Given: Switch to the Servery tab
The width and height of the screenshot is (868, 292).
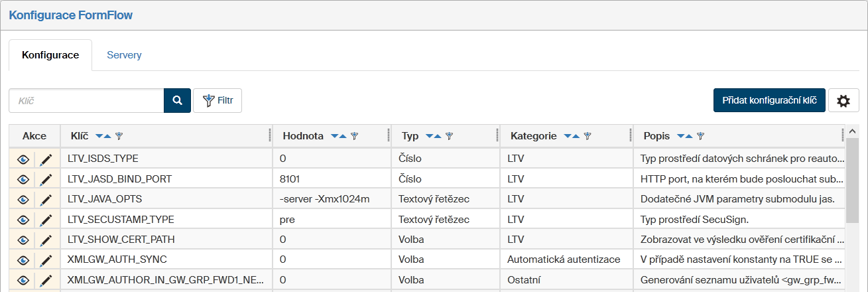Looking at the screenshot, I should 124,55.
